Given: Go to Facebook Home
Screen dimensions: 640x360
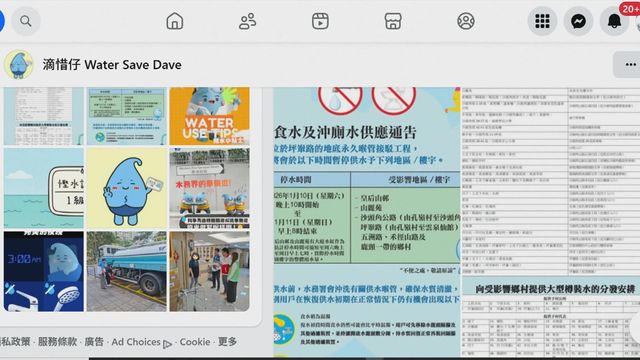Looking at the screenshot, I should click(x=175, y=21).
